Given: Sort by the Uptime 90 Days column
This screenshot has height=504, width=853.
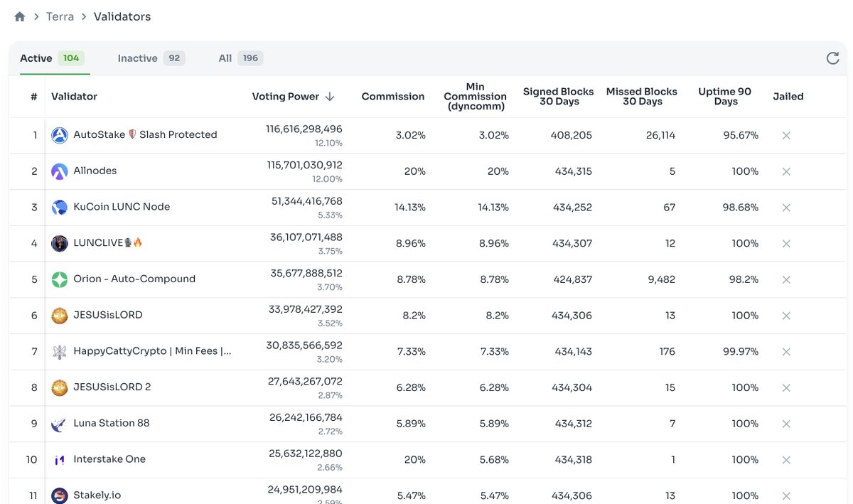Looking at the screenshot, I should [x=724, y=96].
